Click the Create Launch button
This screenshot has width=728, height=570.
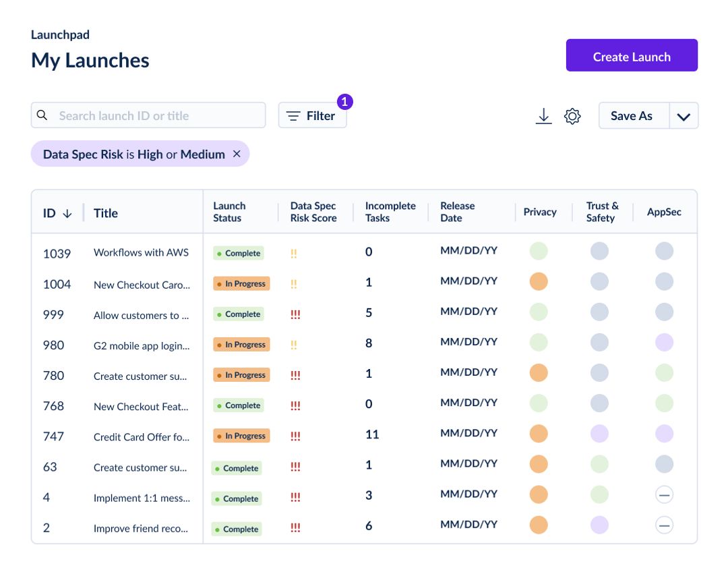point(631,56)
